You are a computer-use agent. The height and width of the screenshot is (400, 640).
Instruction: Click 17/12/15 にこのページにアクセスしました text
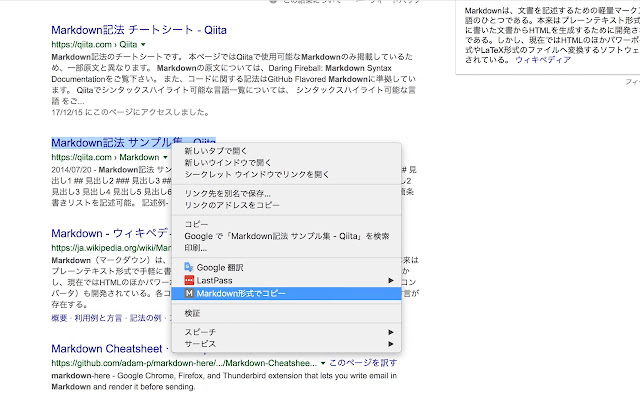(x=130, y=112)
